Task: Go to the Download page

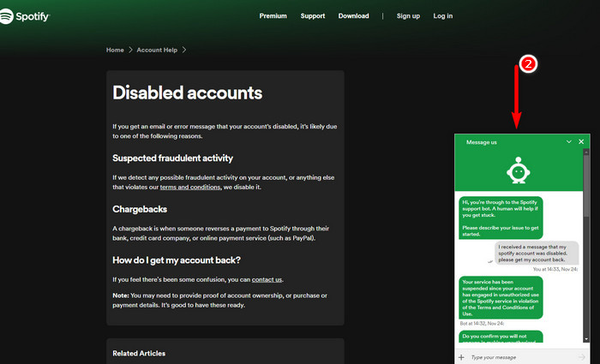Action: click(353, 16)
